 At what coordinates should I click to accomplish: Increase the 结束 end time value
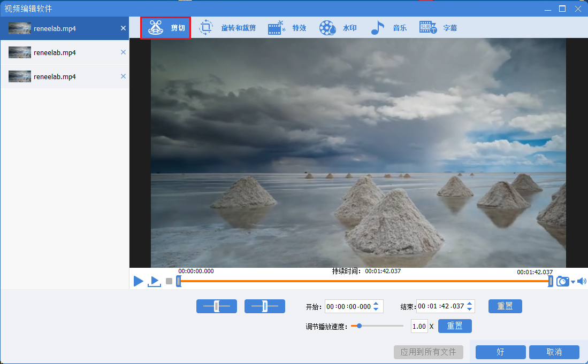pyautogui.click(x=470, y=304)
